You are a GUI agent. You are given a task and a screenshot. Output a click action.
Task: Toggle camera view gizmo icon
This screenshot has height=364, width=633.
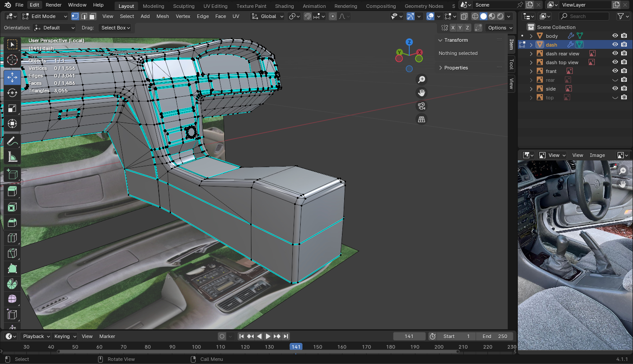click(422, 106)
